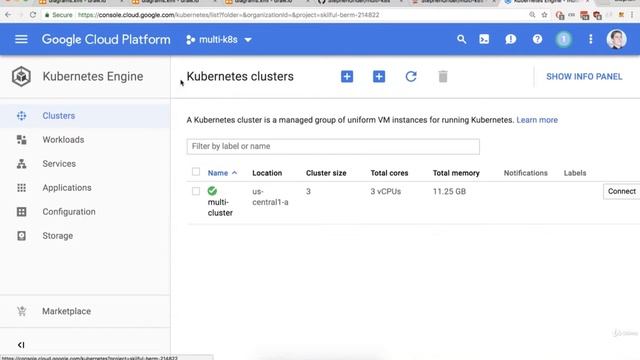The image size is (640, 360).
Task: Select Configuration in the sidebar
Action: (x=69, y=212)
